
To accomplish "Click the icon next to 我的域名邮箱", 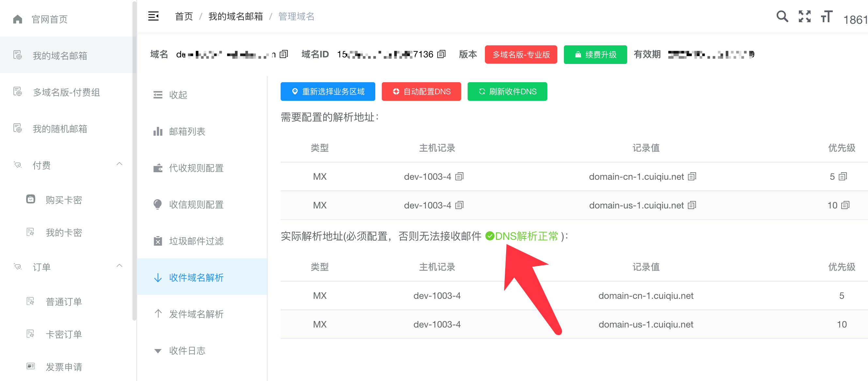I will point(18,55).
